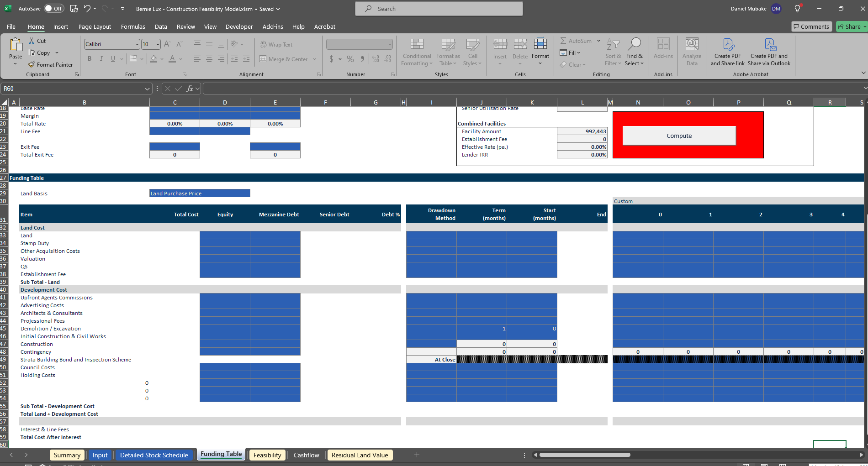Open the Orientation text angle icon

234,44
